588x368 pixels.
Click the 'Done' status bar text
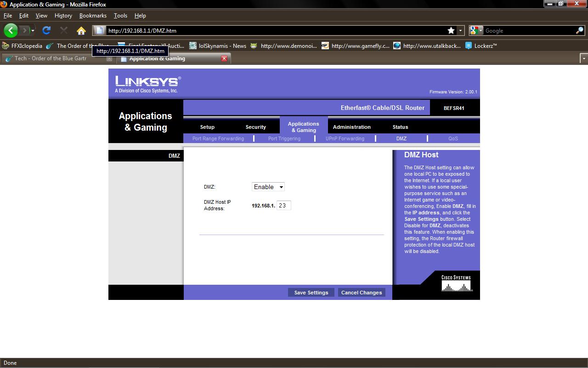[x=10, y=363]
